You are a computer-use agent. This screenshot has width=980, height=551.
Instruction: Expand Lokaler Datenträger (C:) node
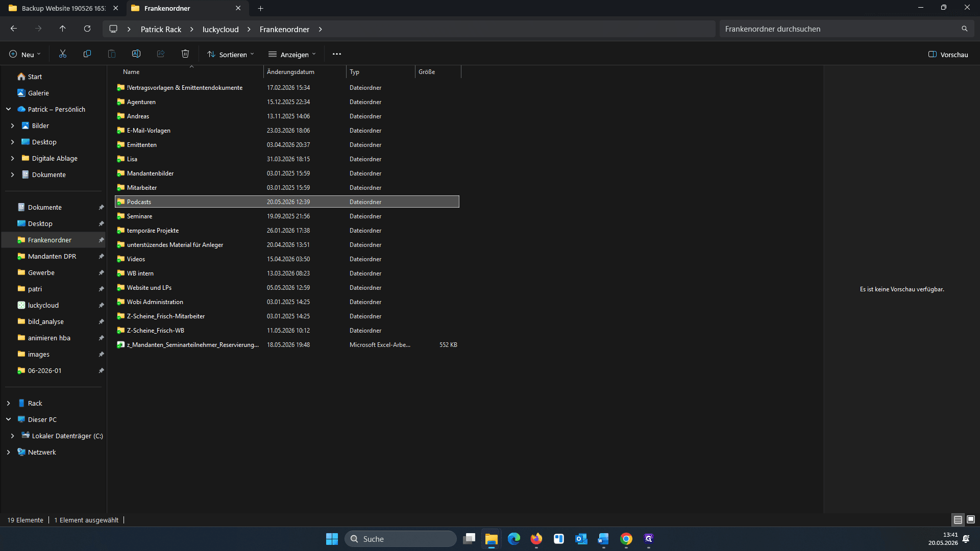13,436
